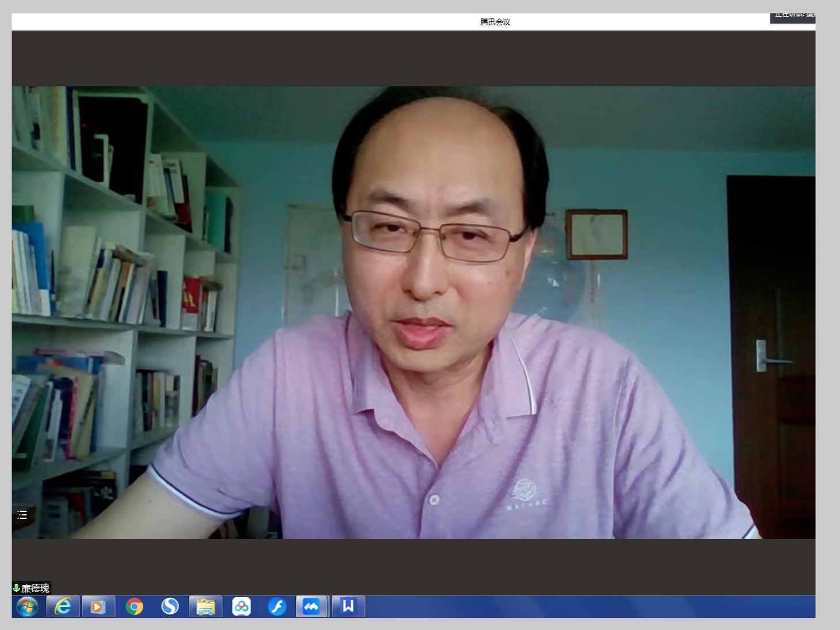Click empty area of the Windows taskbar
Image resolution: width=840 pixels, height=630 pixels.
[576, 606]
